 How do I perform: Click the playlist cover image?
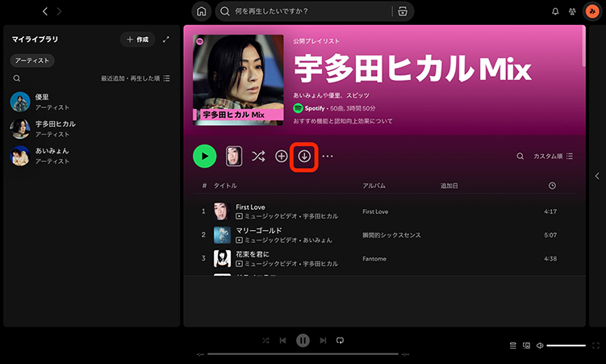[238, 80]
